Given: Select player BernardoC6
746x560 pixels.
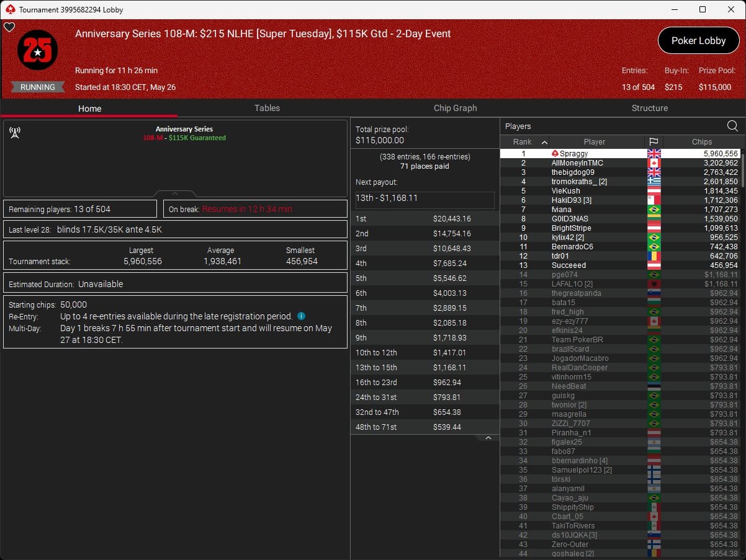Looking at the screenshot, I should (x=620, y=246).
